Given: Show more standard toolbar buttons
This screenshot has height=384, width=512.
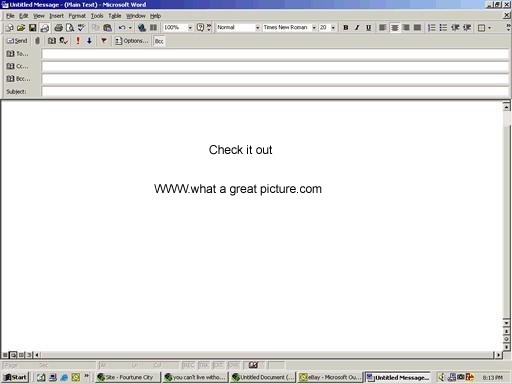Looking at the screenshot, I should pos(209,28).
